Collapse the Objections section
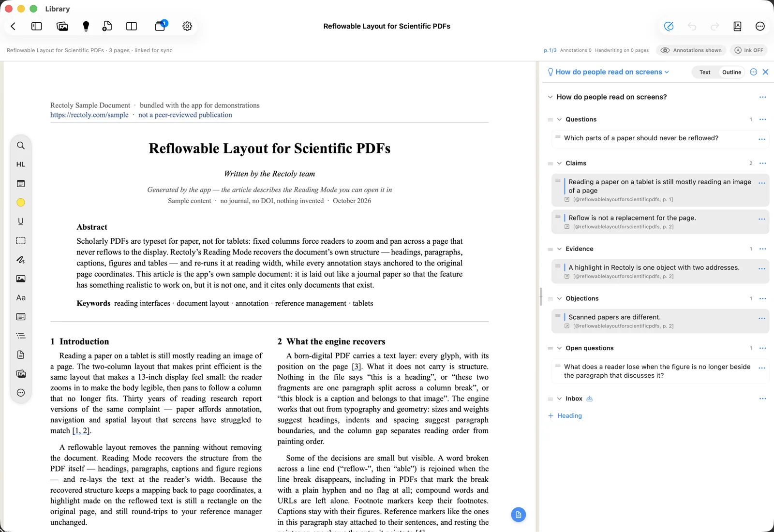Image resolution: width=774 pixels, height=532 pixels. pos(559,299)
